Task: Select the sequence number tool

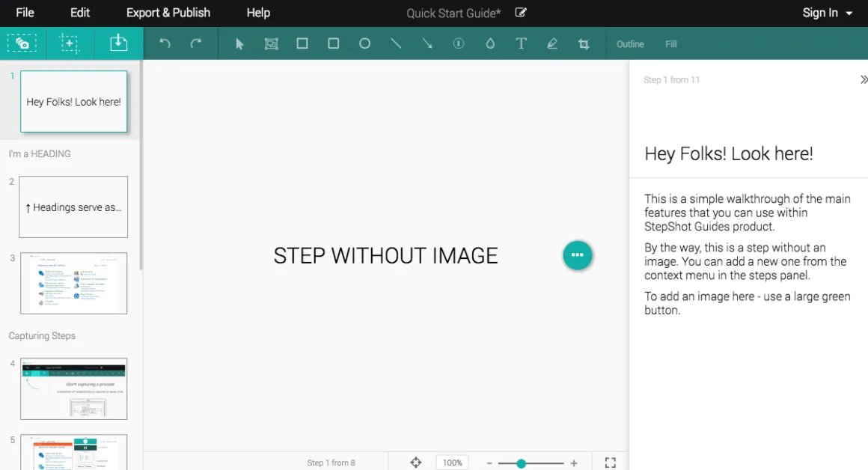Action: (x=459, y=43)
